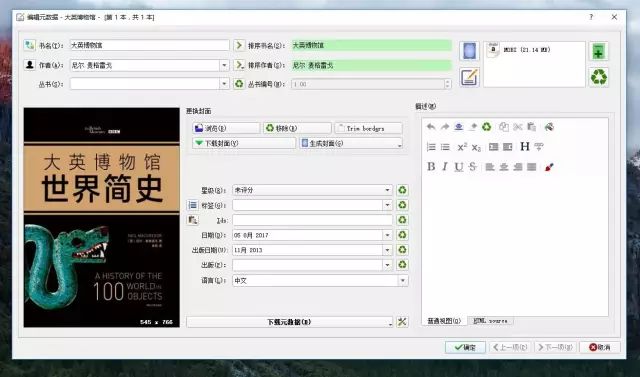Viewport: 640px width, 377px height.
Task: Confirm with the 确定 button
Action: (x=465, y=347)
